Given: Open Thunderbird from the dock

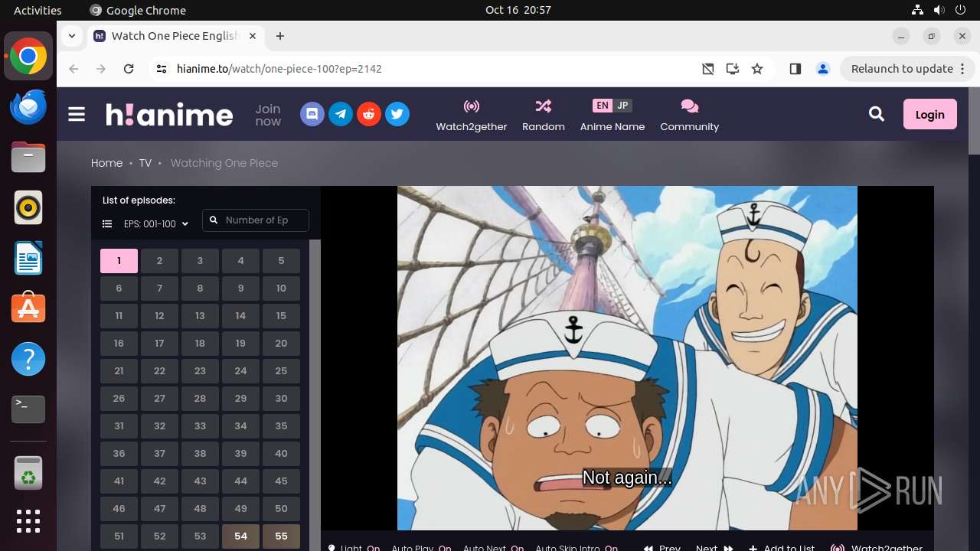Looking at the screenshot, I should [x=28, y=106].
